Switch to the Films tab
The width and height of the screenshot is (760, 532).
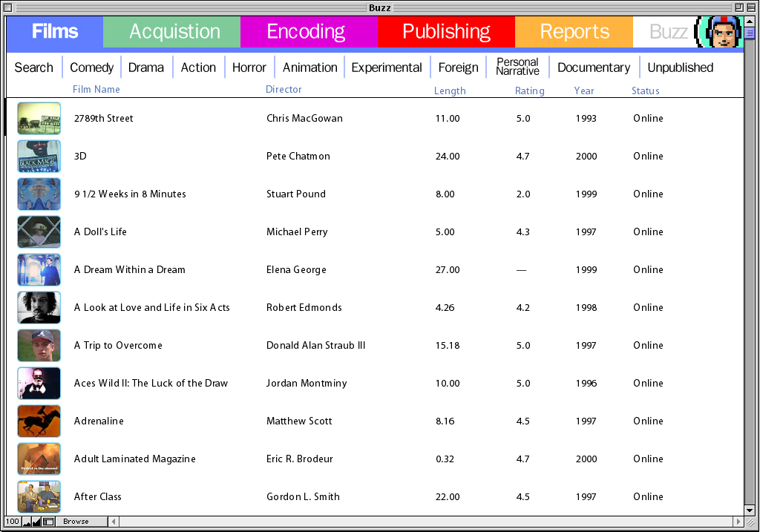(55, 31)
